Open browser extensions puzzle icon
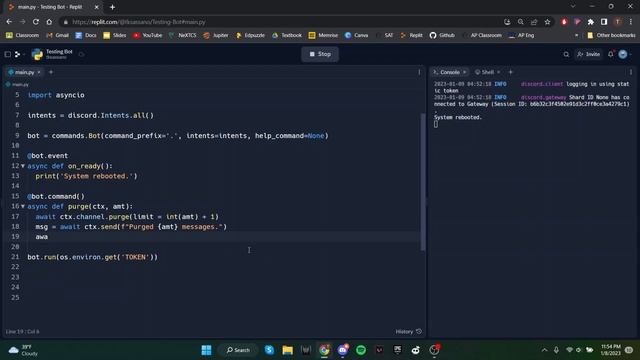 591,22
